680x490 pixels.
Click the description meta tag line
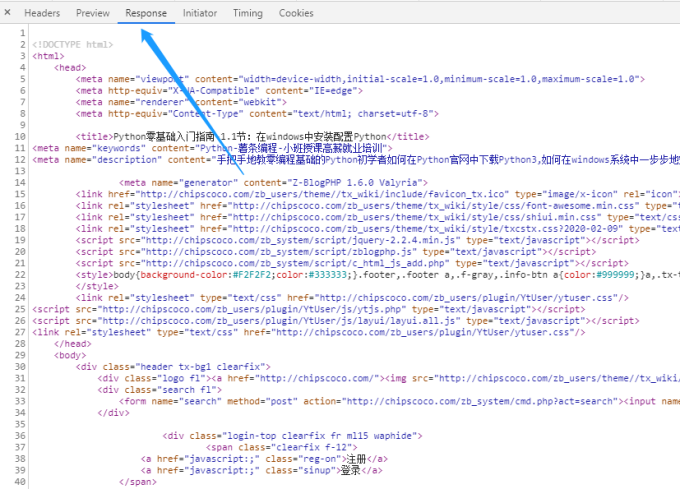[356, 160]
